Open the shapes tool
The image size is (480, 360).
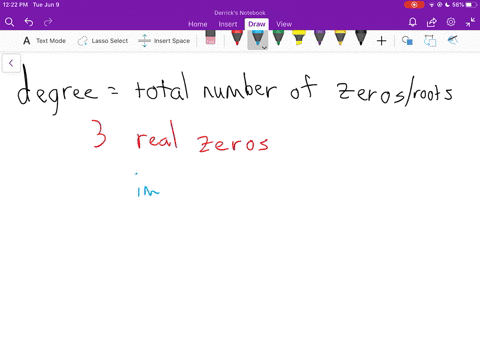point(407,41)
